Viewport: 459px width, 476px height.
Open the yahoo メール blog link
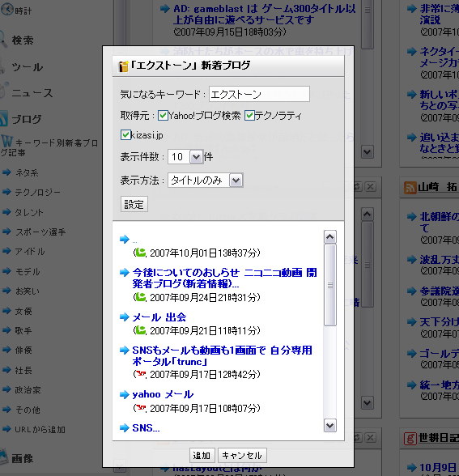[163, 394]
